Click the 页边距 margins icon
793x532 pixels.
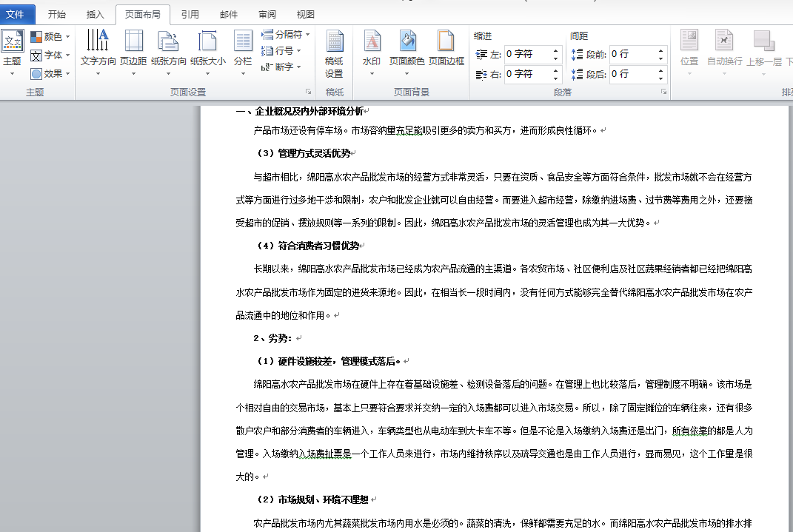[133, 40]
